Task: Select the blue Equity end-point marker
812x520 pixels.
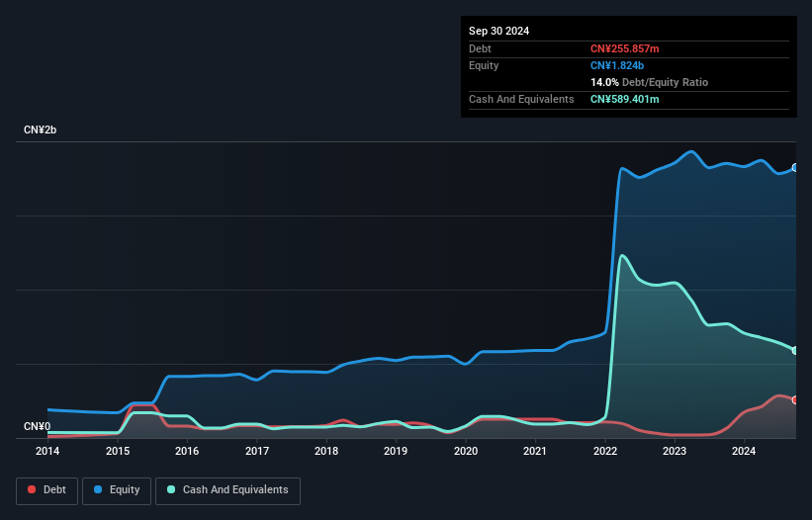Action: (x=795, y=168)
